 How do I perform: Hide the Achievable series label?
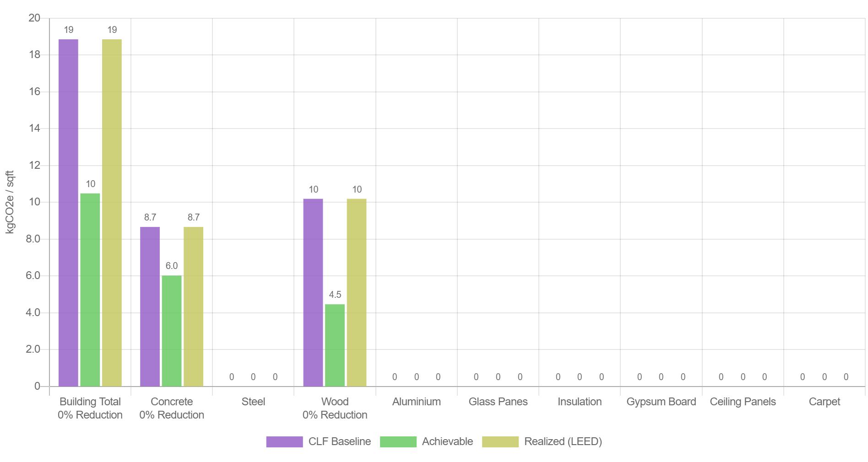(447, 441)
